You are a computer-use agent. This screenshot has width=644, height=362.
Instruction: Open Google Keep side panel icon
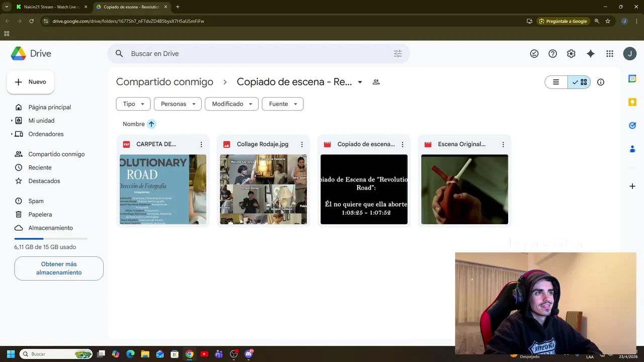coord(632,102)
